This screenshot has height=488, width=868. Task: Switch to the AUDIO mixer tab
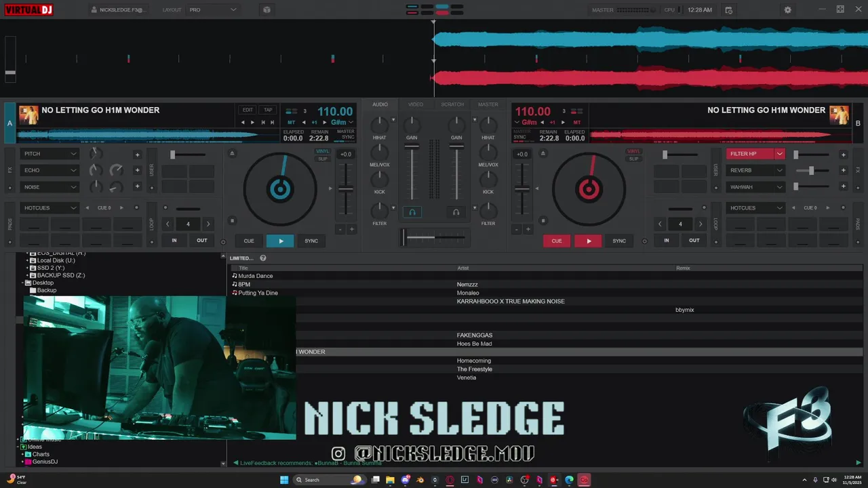point(380,104)
